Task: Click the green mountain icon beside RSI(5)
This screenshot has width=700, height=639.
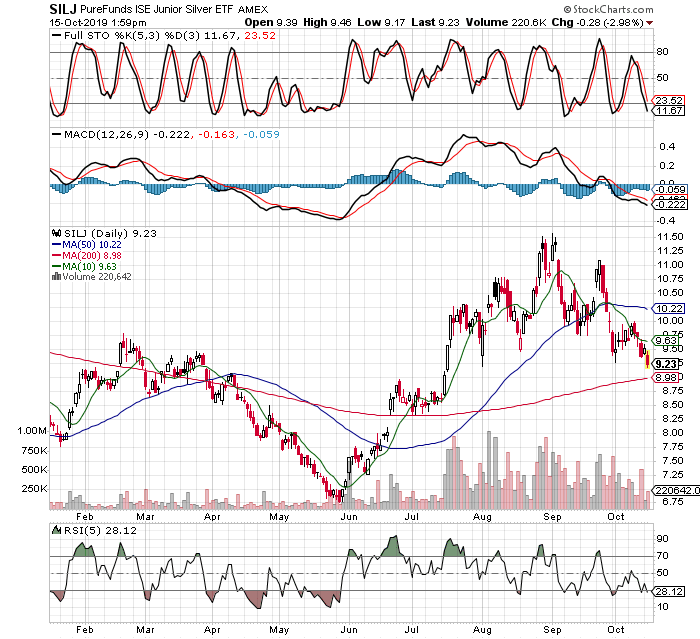Action: pos(56,530)
